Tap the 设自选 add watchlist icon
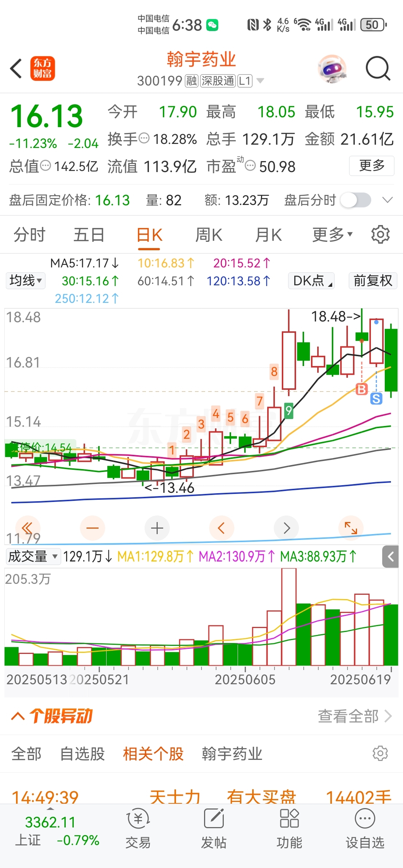The width and height of the screenshot is (403, 868). tap(365, 828)
